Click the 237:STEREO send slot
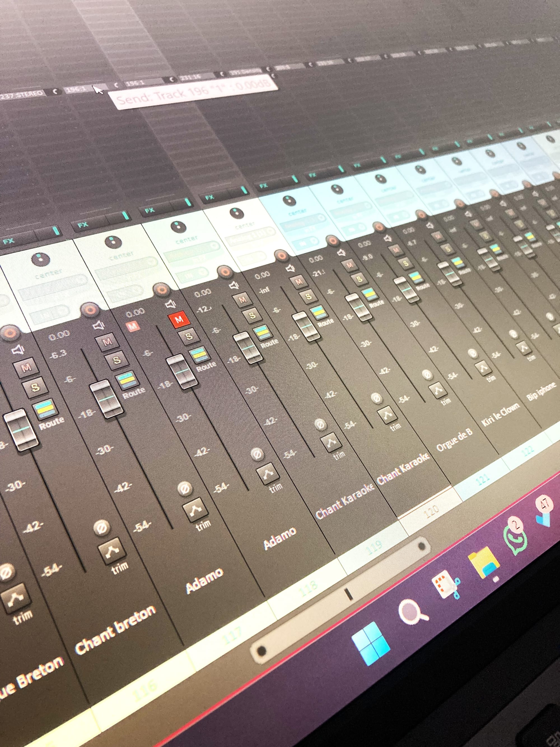 click(x=22, y=95)
